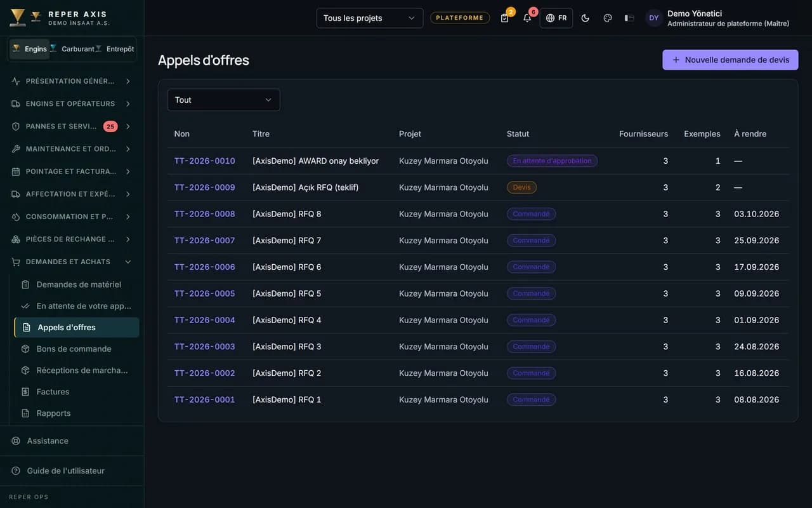Expand the Pannes et servi… section chevron
Screen dimensions: 812x508
(128, 126)
